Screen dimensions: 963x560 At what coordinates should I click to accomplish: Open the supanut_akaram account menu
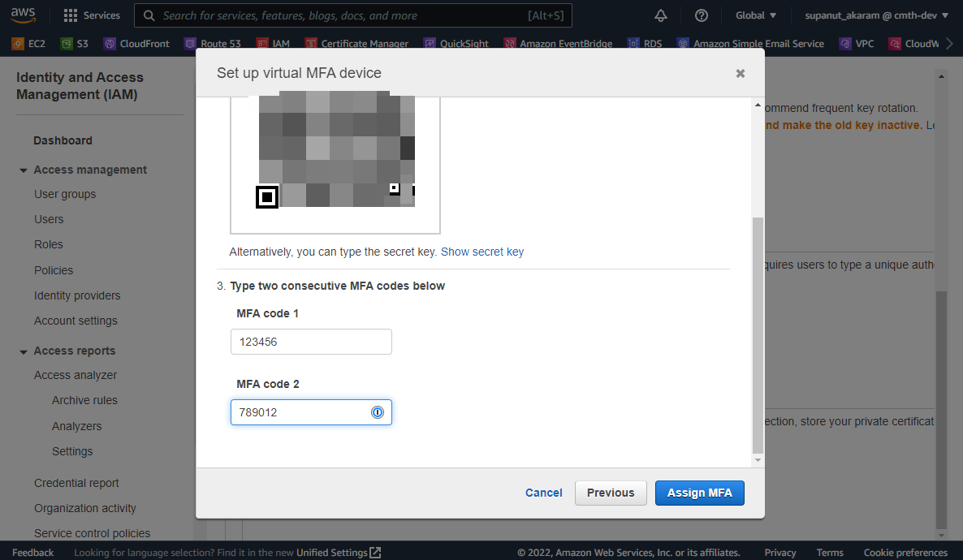875,15
